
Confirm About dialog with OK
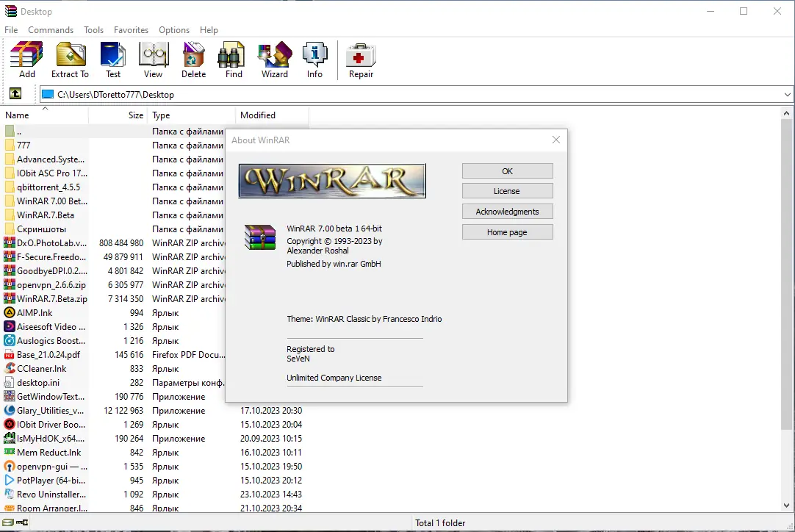tap(508, 171)
